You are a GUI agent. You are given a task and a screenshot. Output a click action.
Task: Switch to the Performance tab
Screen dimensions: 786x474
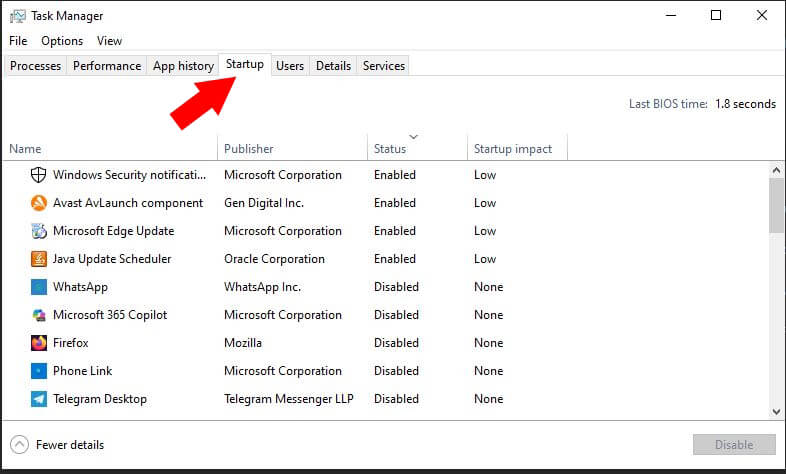tap(107, 66)
